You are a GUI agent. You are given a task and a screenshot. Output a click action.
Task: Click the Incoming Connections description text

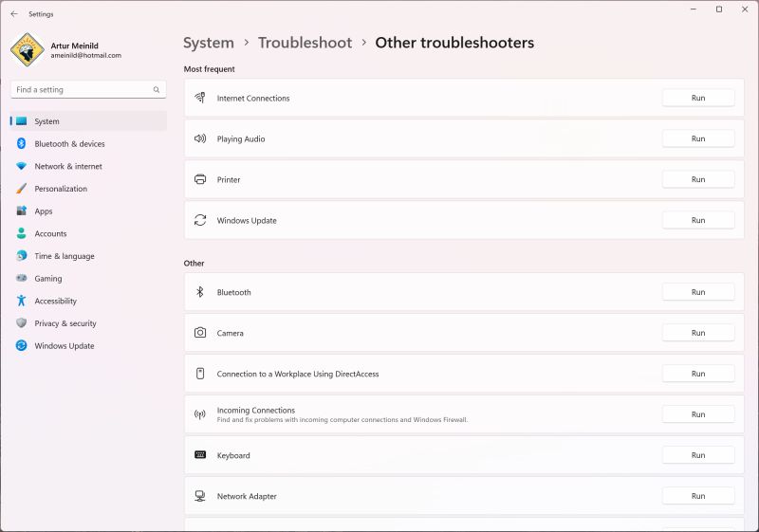tap(342, 420)
